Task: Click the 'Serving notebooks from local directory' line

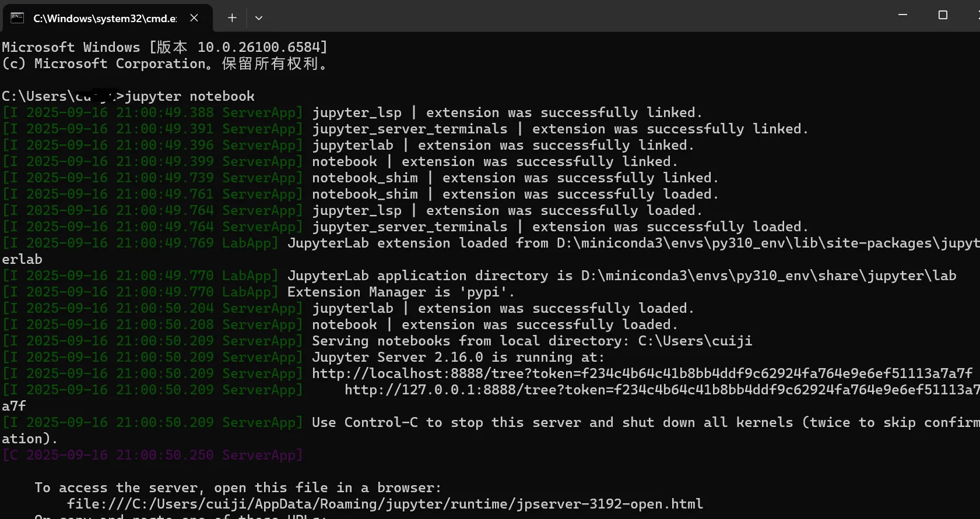Action: pyautogui.click(x=532, y=341)
